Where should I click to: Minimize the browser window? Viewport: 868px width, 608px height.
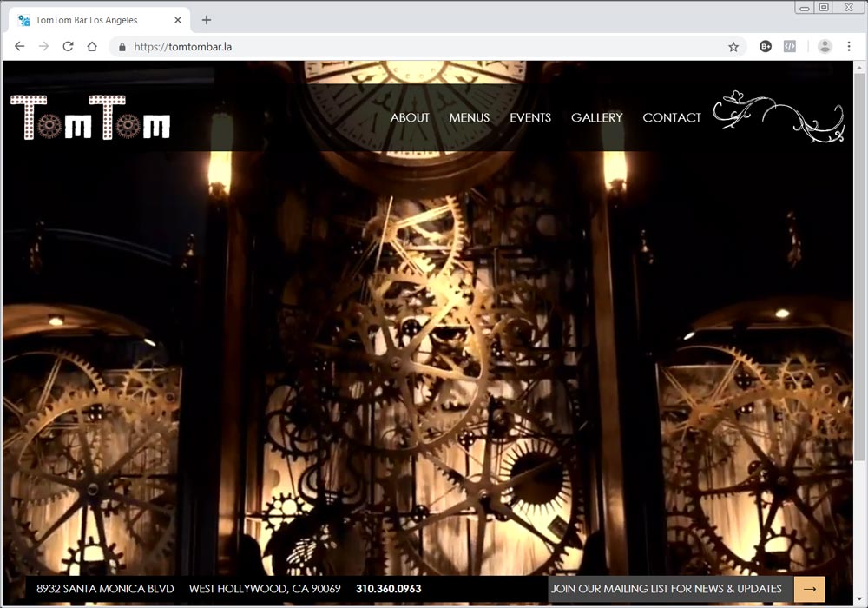click(x=805, y=7)
